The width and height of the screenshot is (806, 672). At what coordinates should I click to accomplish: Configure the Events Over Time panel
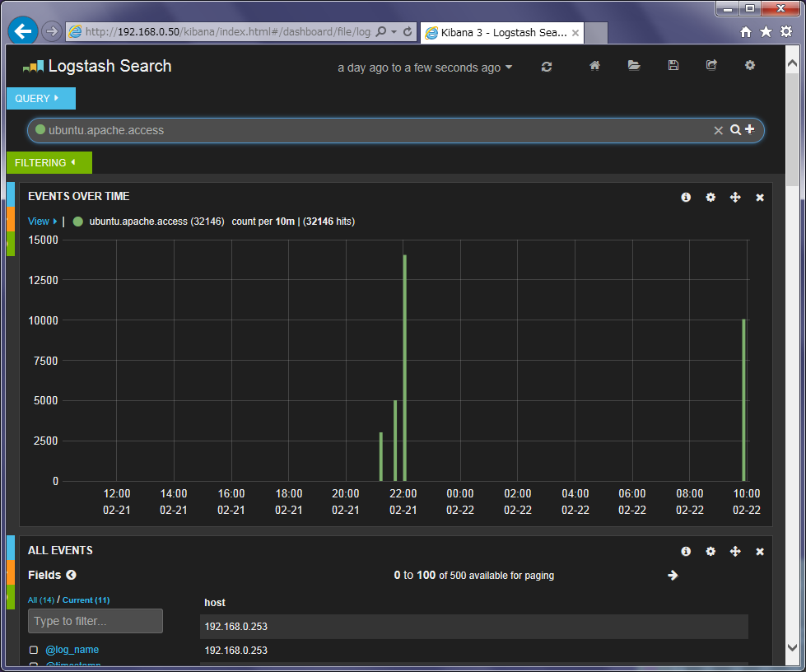[710, 197]
